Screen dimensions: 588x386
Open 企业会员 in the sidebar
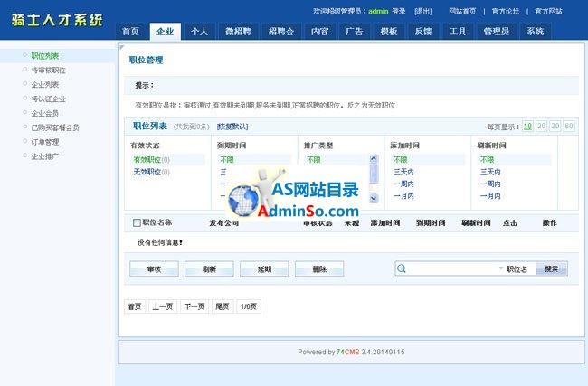(x=45, y=113)
